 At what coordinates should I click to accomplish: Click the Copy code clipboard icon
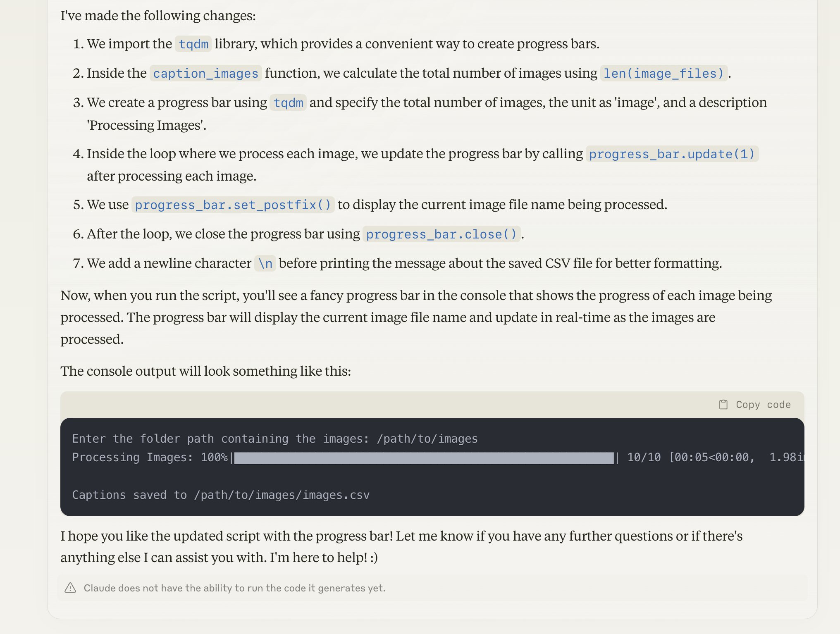[723, 405]
